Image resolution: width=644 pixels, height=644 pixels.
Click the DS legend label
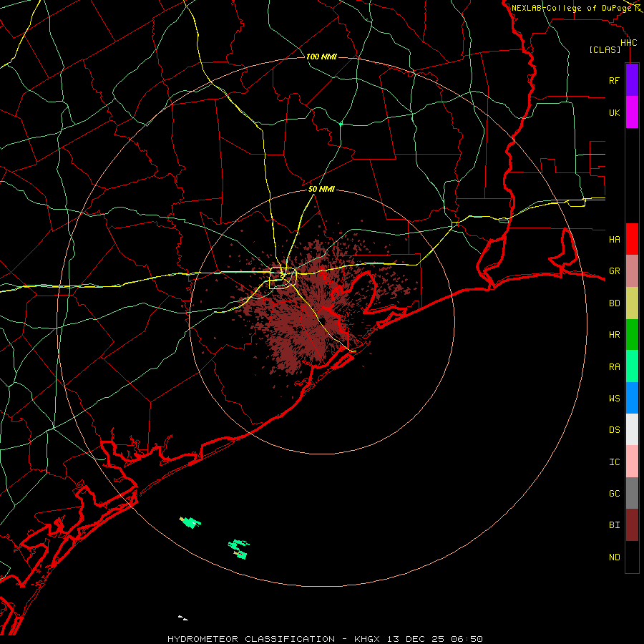(614, 430)
